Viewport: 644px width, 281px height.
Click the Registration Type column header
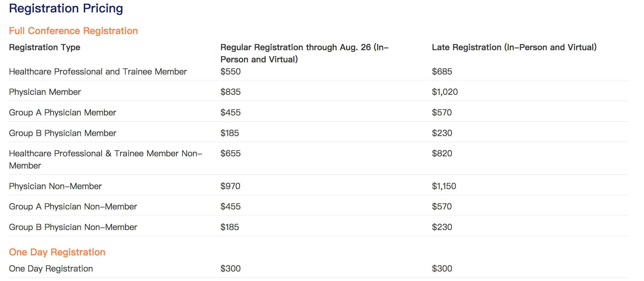click(x=44, y=47)
